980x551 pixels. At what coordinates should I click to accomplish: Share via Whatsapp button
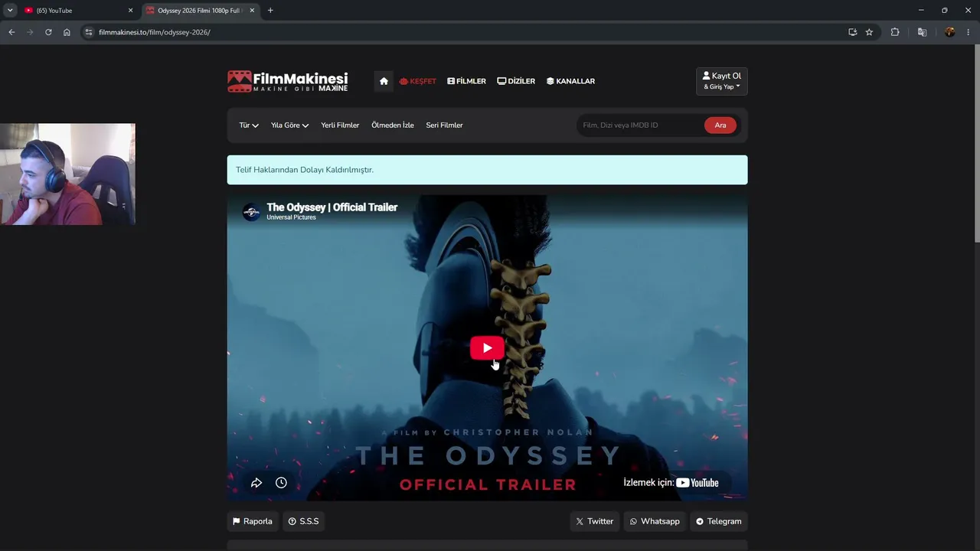(655, 521)
